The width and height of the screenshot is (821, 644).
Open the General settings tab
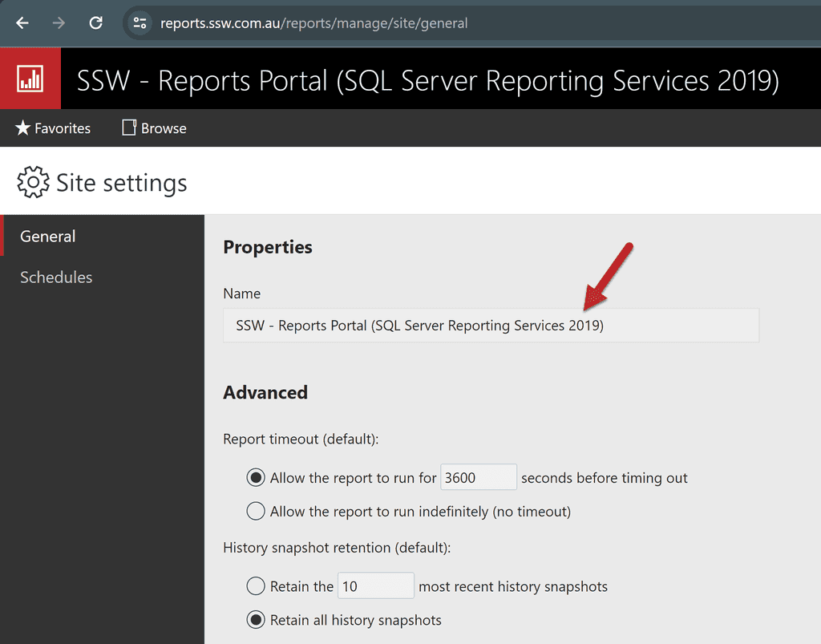(x=47, y=236)
